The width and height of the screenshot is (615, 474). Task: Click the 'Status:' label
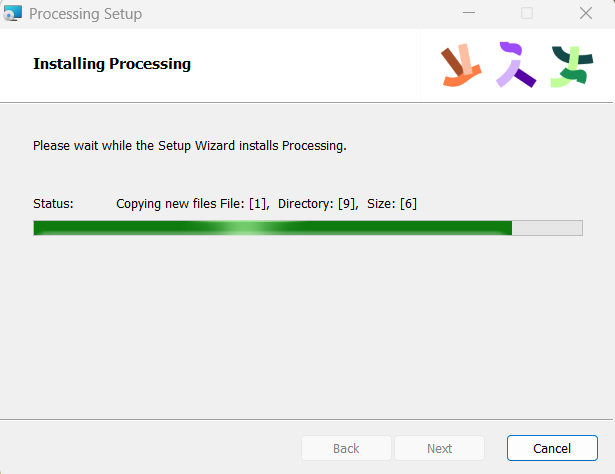(53, 203)
